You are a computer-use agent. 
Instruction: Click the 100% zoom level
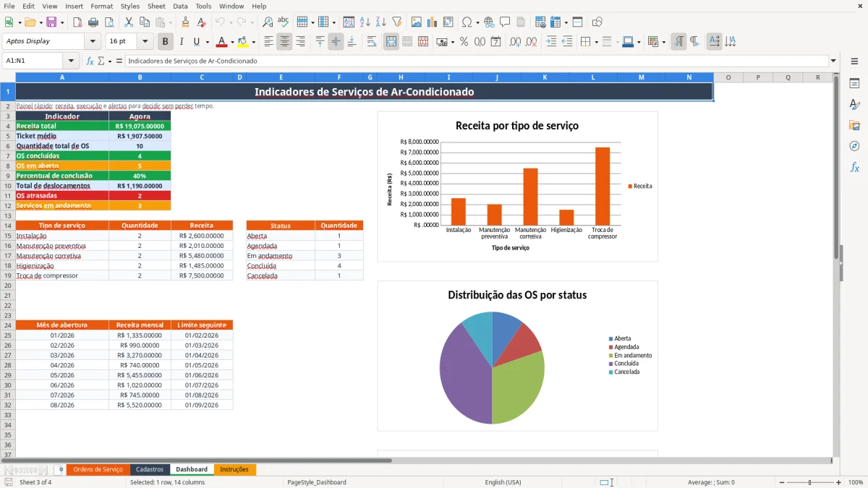pyautogui.click(x=856, y=482)
